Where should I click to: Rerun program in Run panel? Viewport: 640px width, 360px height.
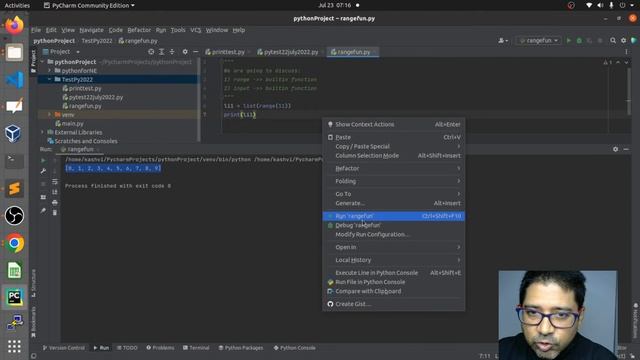43,160
